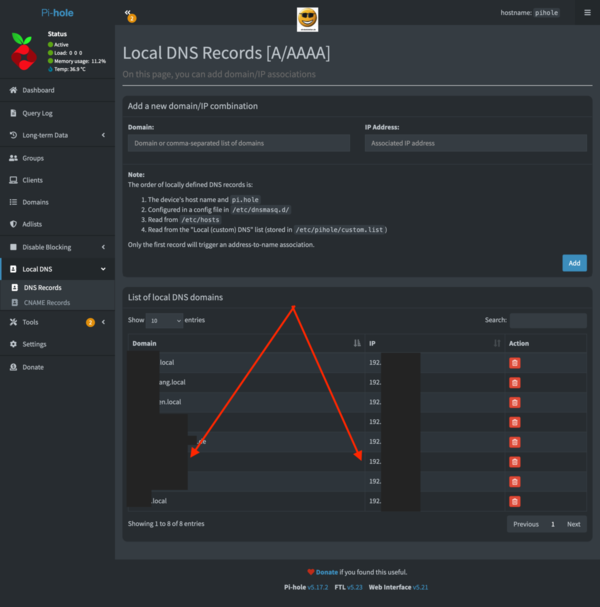Delete the seventh DNS record row
Screen dimensions: 600x607
tap(514, 482)
